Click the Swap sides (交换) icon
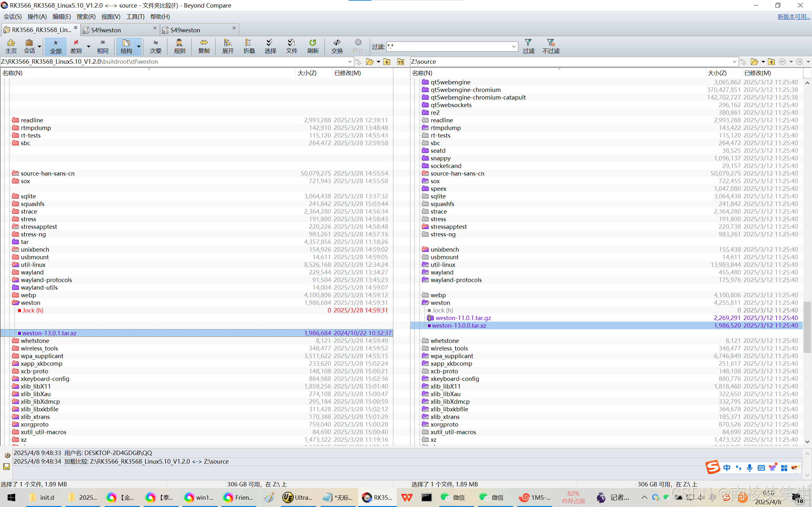 pyautogui.click(x=337, y=46)
